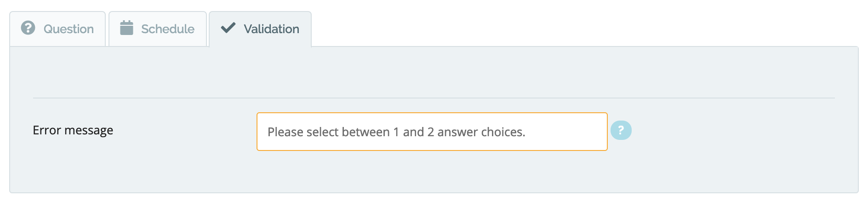Click the number "2" in the error message
Screen dimensions: 868x208
point(431,132)
